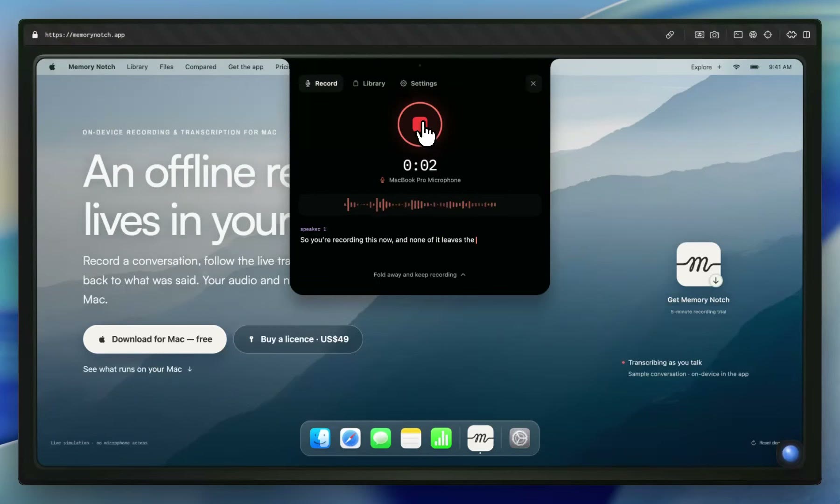
Task: Click the Reset demo button
Action: coord(765,443)
